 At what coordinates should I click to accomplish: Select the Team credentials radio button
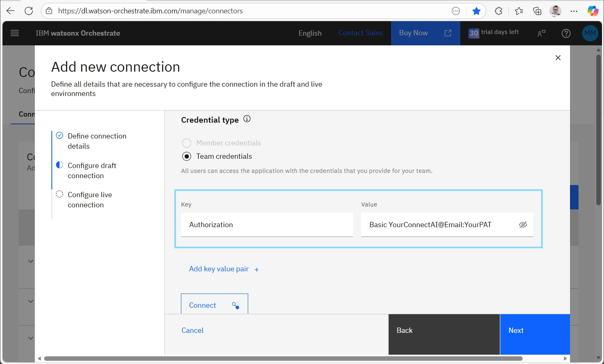187,156
